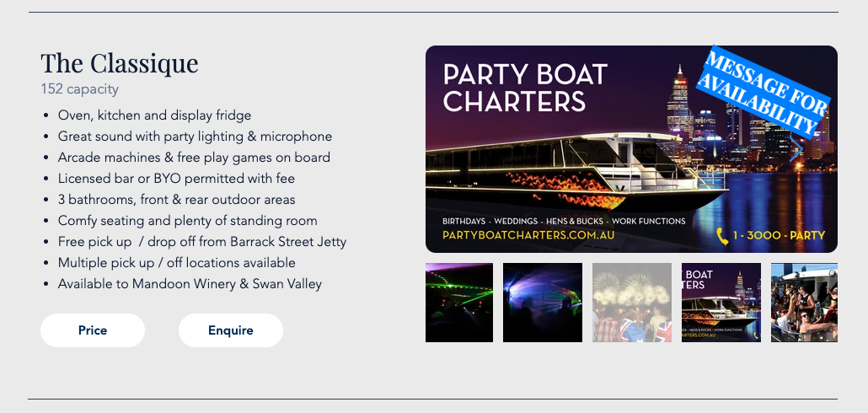
Task: Select The Classique heading
Action: [120, 63]
